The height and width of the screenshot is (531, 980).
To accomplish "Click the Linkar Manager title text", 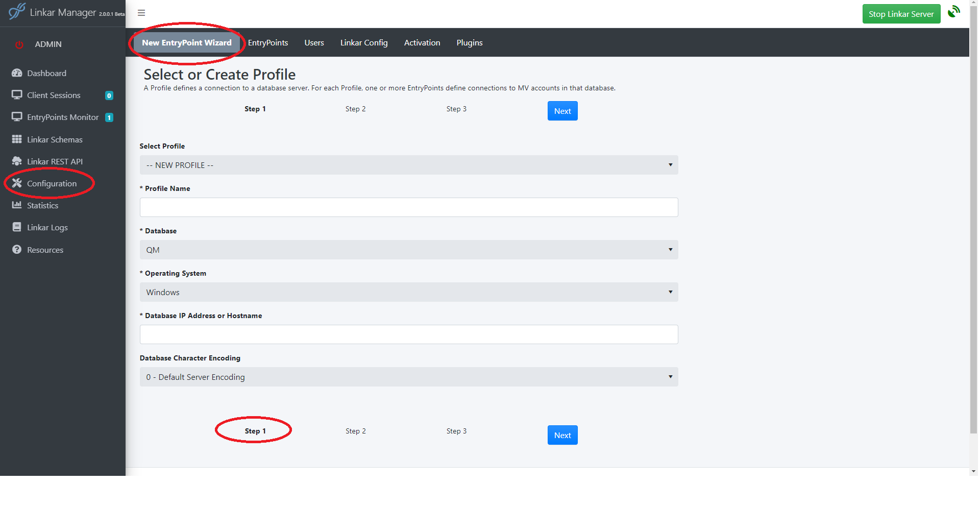I will [63, 12].
